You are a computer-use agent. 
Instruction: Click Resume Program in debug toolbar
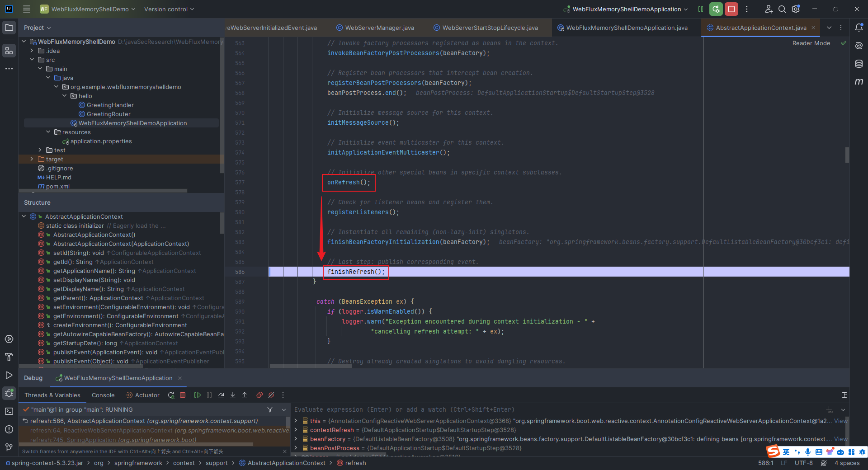coord(198,395)
